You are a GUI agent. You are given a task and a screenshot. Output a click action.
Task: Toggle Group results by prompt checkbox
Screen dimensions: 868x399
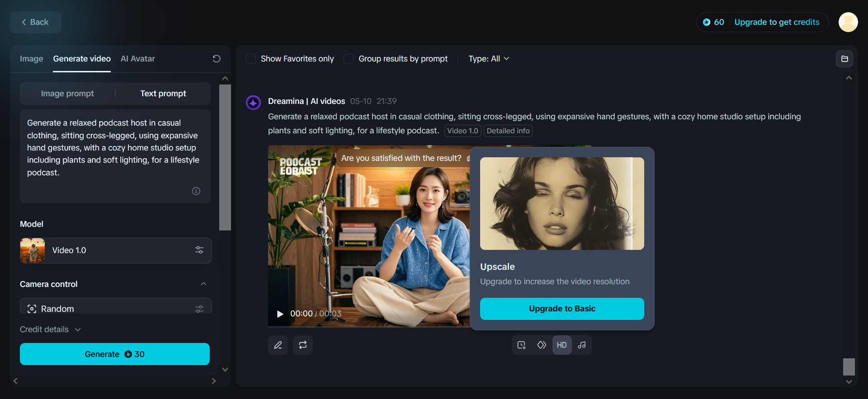(x=349, y=59)
